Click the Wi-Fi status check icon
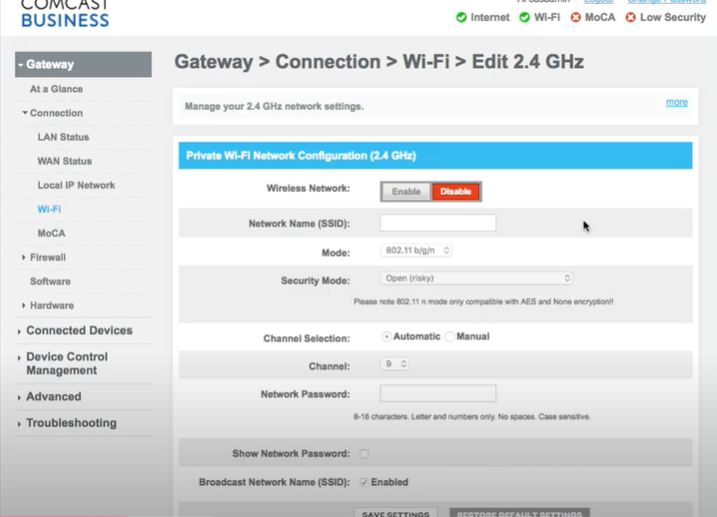This screenshot has height=517, width=717. [525, 18]
